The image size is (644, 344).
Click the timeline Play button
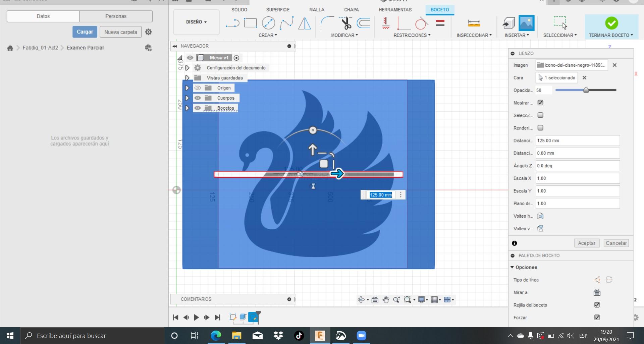point(197,317)
